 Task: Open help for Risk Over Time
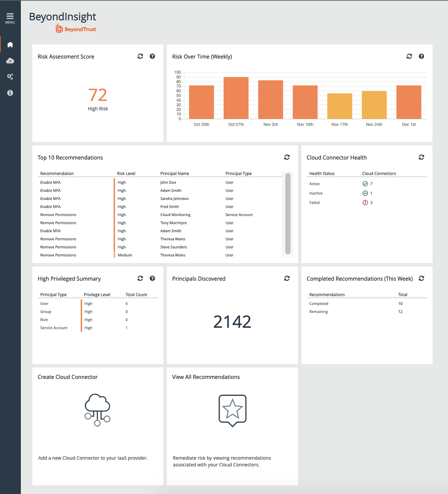pos(421,56)
